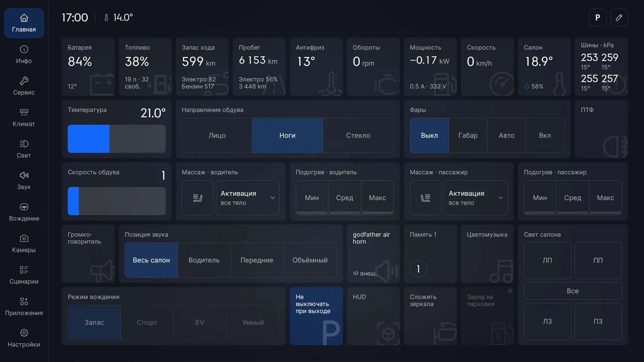
Task: Switch headlights to Авто
Action: (x=506, y=135)
